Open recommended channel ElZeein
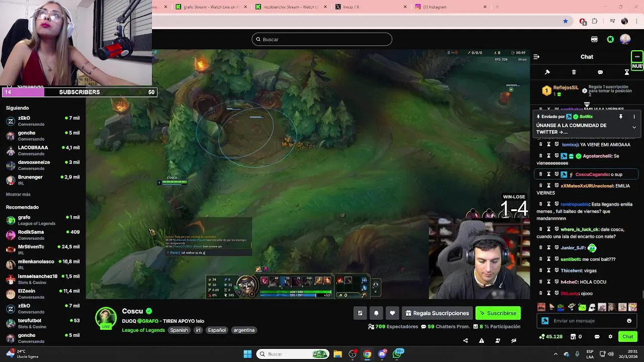Viewport: 644px width, 362px height. [x=43, y=294]
